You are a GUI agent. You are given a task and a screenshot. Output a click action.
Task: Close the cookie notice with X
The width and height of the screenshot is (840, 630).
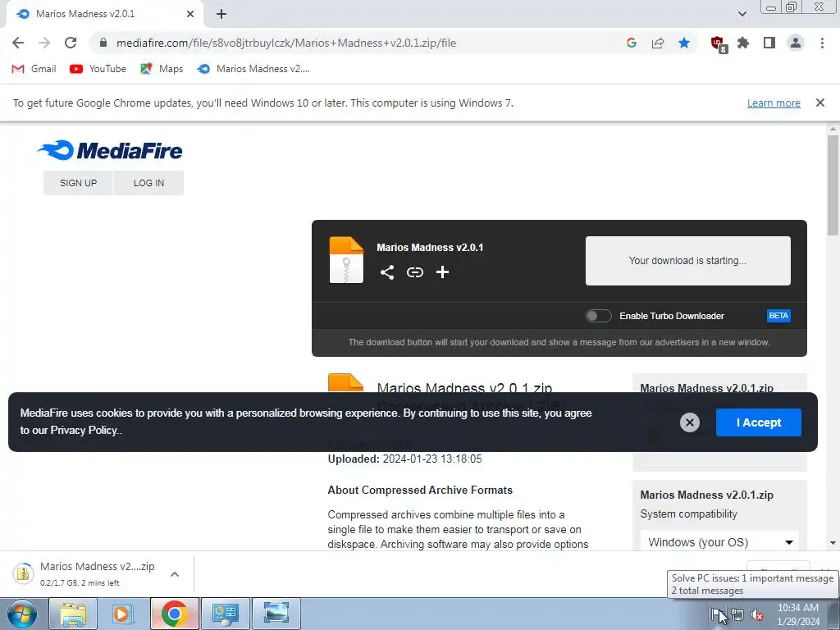(689, 422)
